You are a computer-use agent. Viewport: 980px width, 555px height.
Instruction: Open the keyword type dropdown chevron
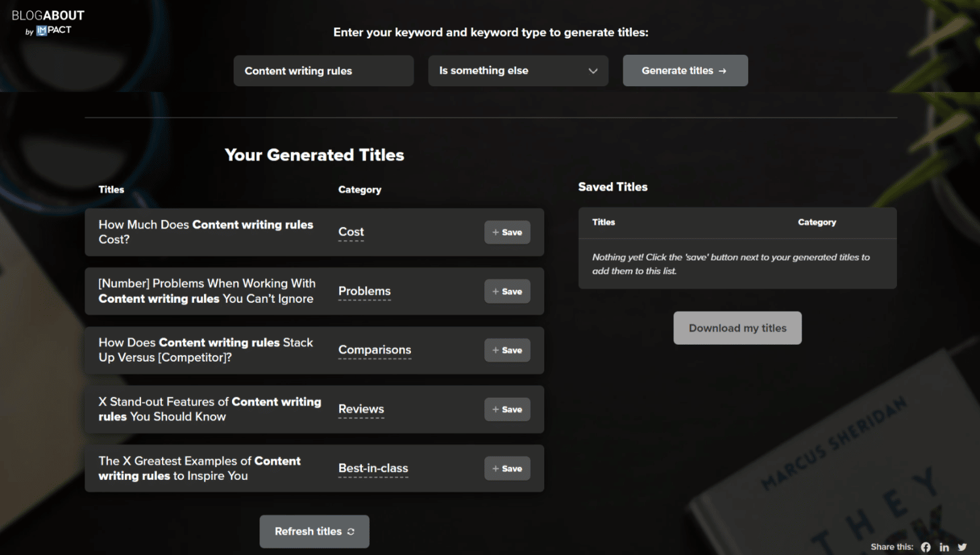593,71
